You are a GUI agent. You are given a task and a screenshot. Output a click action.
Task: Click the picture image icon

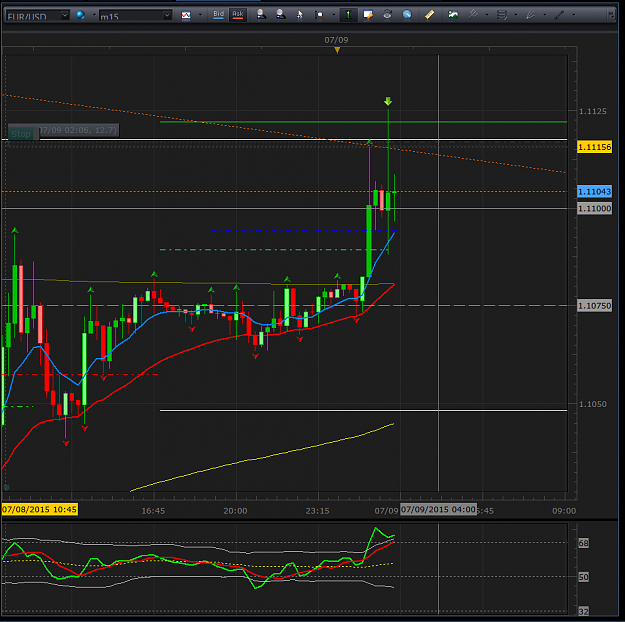click(x=452, y=15)
